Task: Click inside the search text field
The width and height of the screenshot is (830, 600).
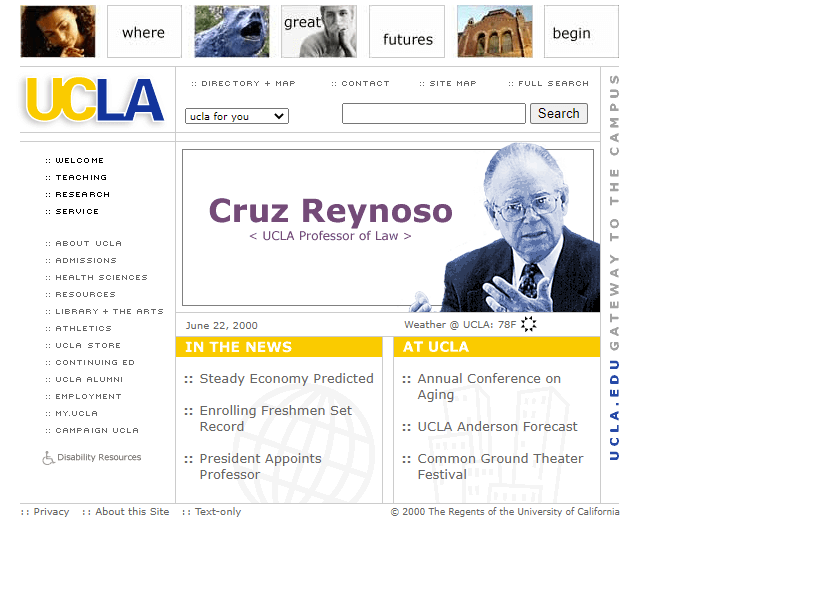Action: pos(434,113)
